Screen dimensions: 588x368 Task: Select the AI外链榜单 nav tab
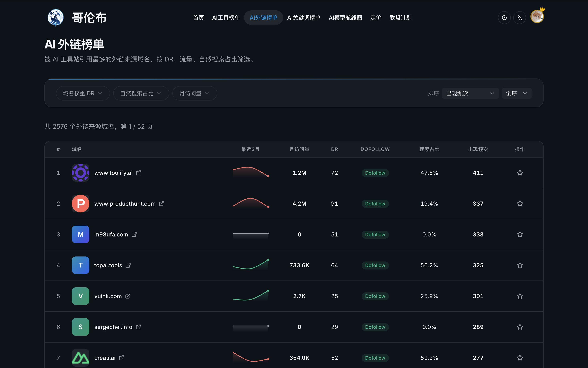coord(263,18)
